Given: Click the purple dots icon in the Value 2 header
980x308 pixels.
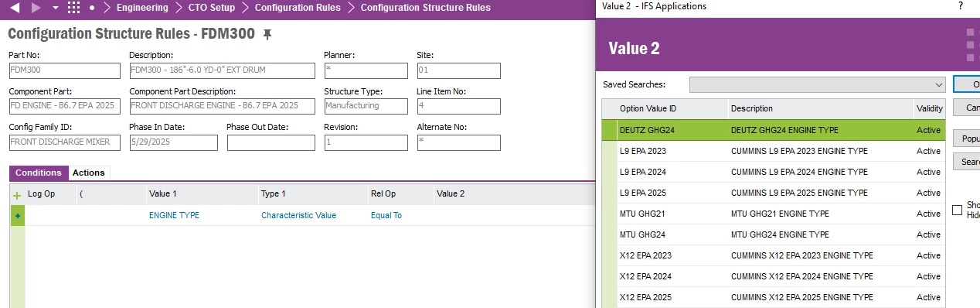Looking at the screenshot, I should point(970,45).
